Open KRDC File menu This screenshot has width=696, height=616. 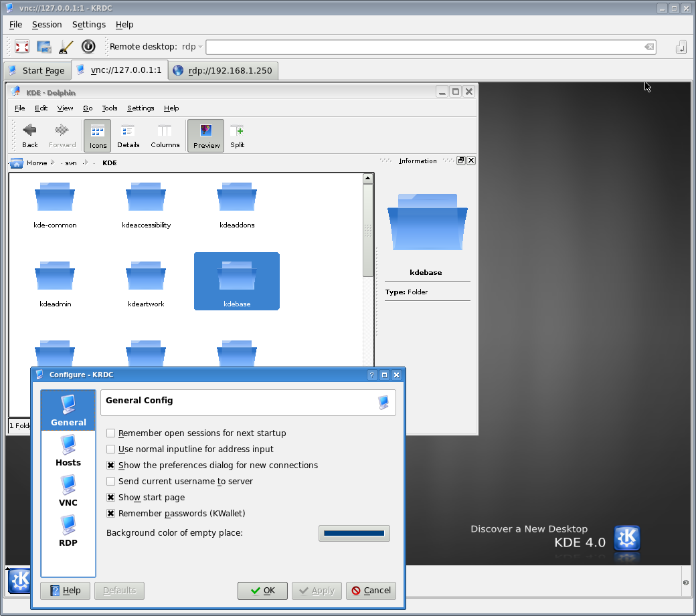[x=15, y=24]
